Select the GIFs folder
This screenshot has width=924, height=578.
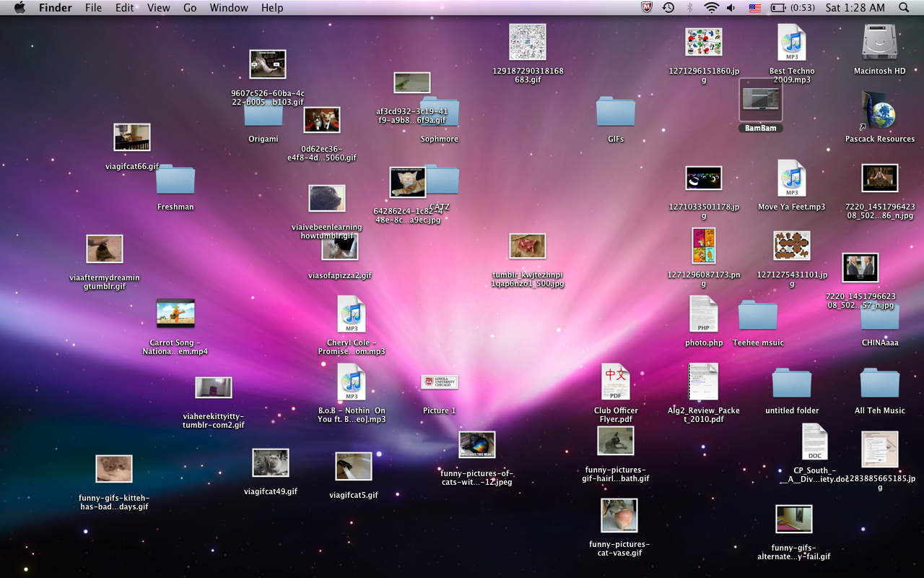616,111
